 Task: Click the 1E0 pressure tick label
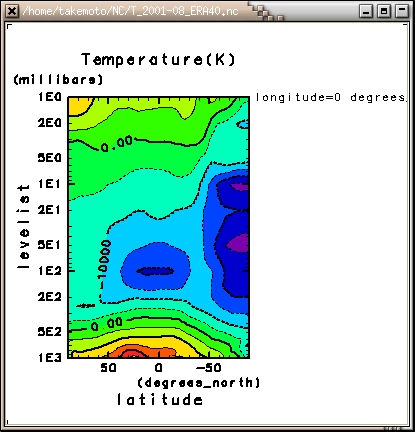[50, 97]
